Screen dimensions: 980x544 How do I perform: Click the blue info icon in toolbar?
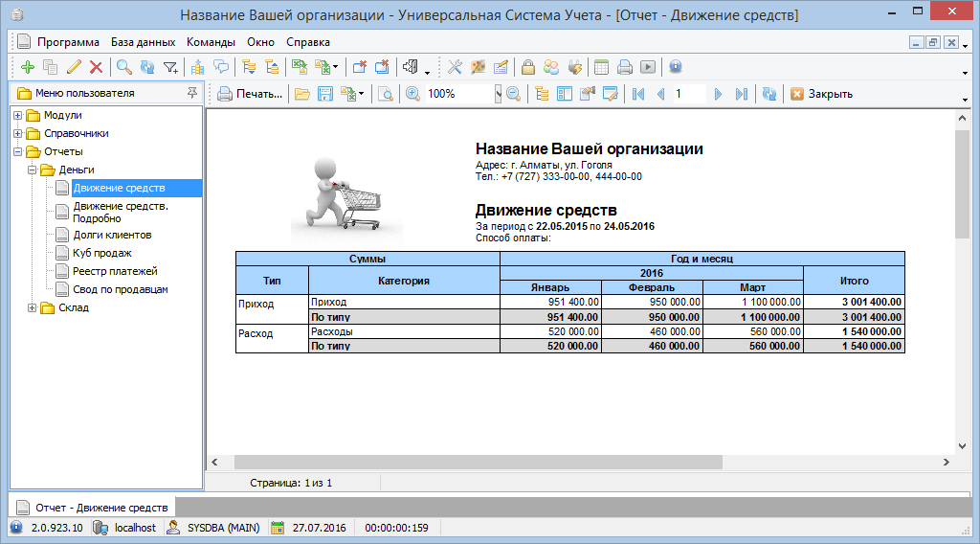coord(676,67)
